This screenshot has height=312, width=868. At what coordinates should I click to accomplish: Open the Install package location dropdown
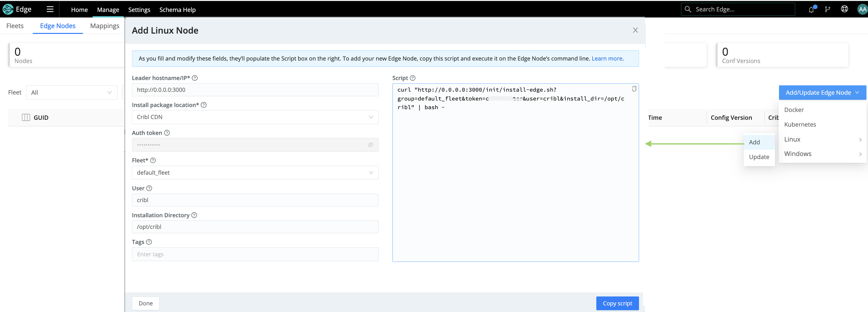(x=371, y=117)
